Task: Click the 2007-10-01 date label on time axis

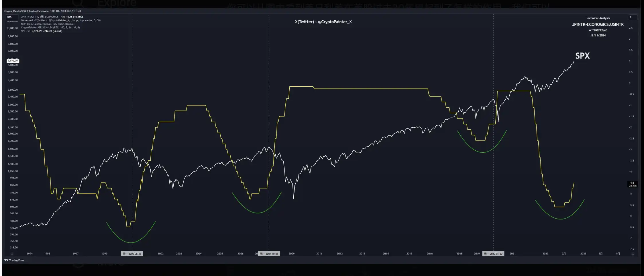Action: [269, 254]
